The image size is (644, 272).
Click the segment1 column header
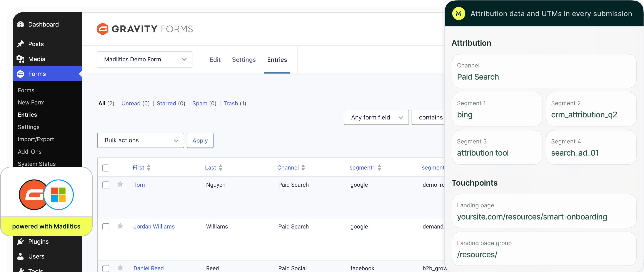(x=362, y=167)
